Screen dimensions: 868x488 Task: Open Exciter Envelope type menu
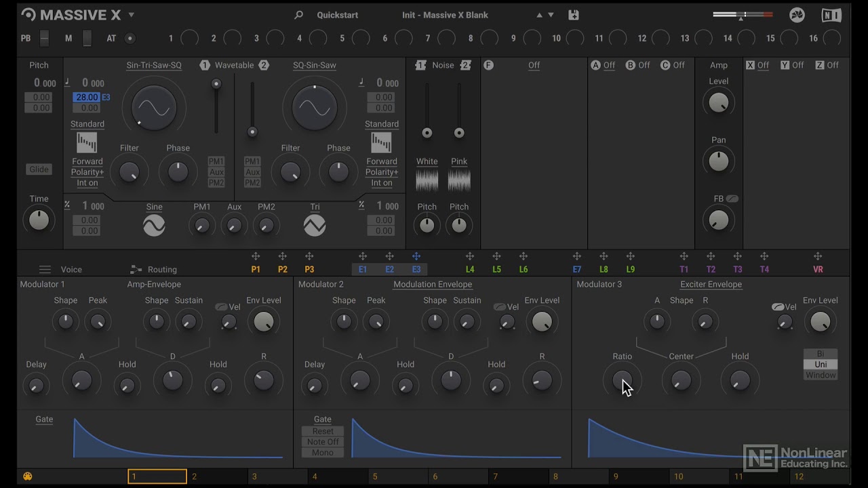(x=711, y=285)
